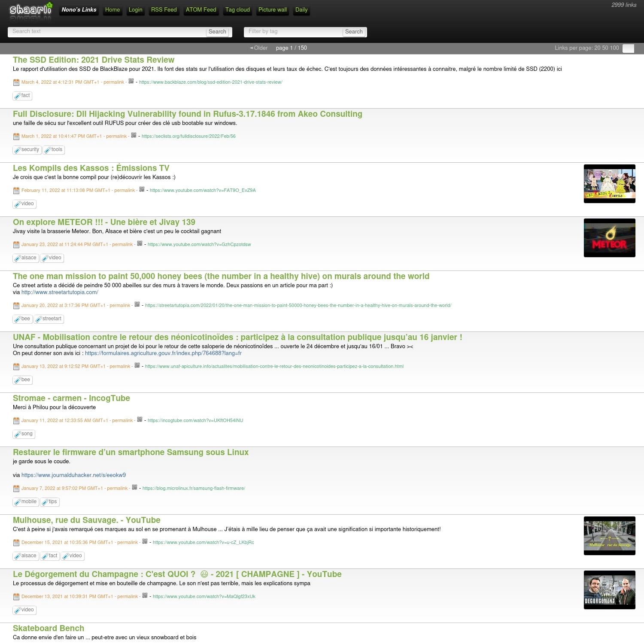The height and width of the screenshot is (644, 644).
Task: Click calendar icon of January 13, 2022 entry
Action: (16, 366)
